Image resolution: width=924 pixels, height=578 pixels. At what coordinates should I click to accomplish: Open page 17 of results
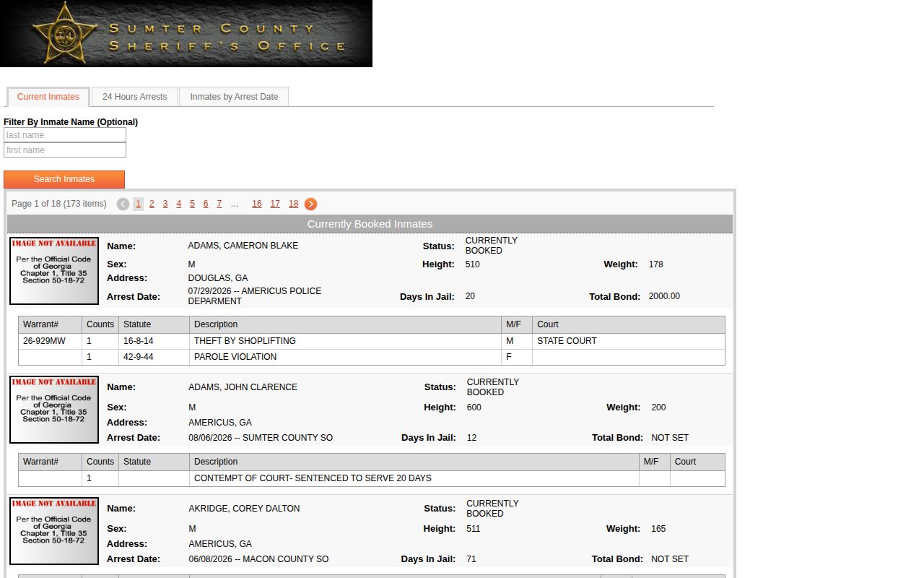pos(275,204)
